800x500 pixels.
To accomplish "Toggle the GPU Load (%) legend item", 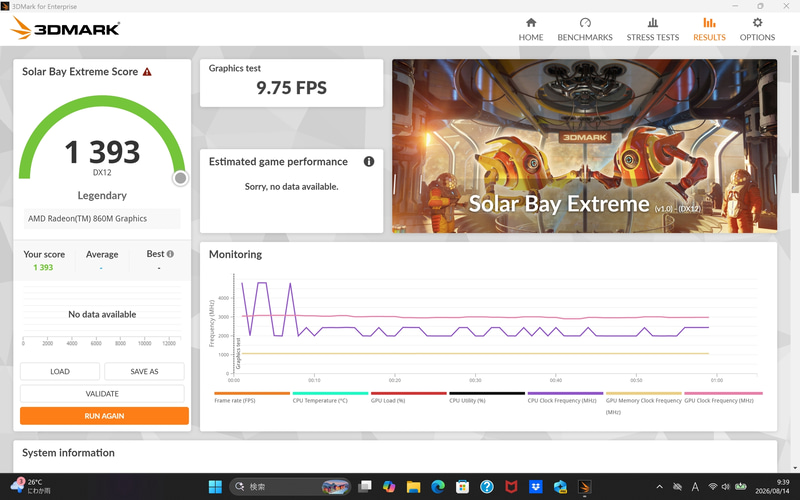I will (x=408, y=397).
